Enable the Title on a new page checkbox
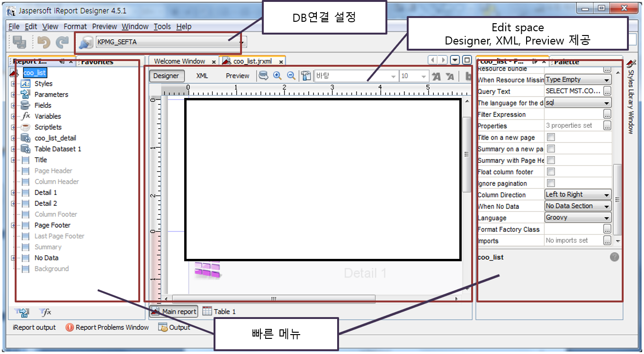The width and height of the screenshot is (644, 354). pyautogui.click(x=551, y=137)
